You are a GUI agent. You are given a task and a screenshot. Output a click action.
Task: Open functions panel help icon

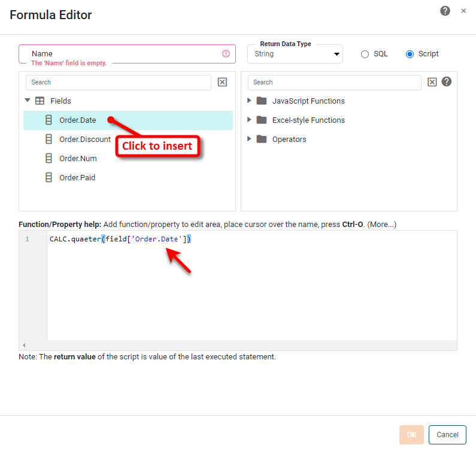(x=447, y=82)
